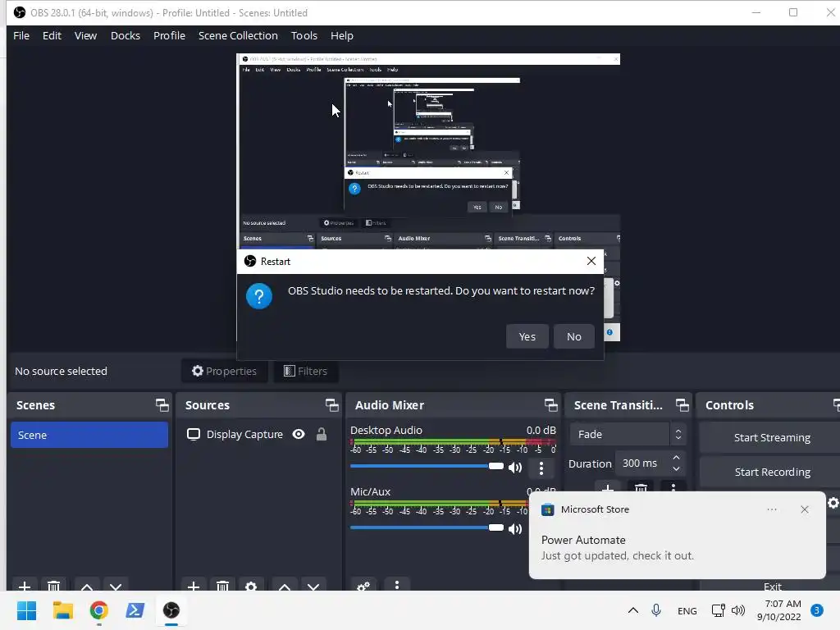
Task: Open Audio Mixer advanced properties gears
Action: pyautogui.click(x=363, y=586)
